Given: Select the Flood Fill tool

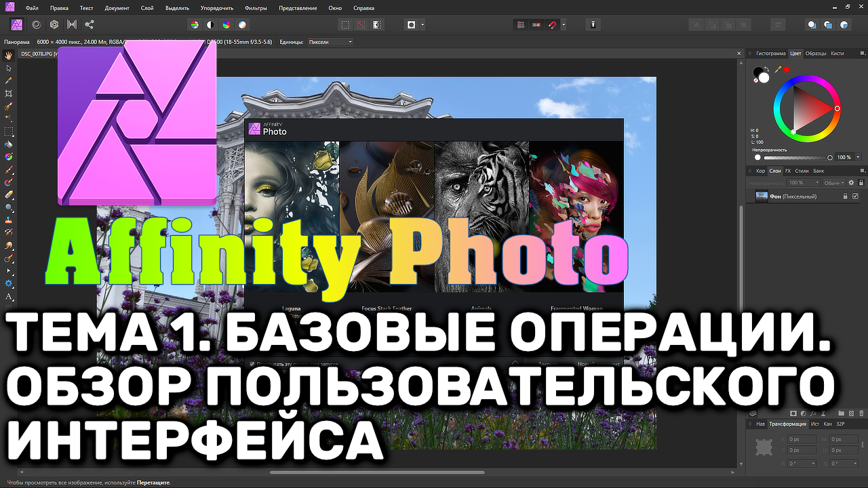Looking at the screenshot, I should point(9,144).
